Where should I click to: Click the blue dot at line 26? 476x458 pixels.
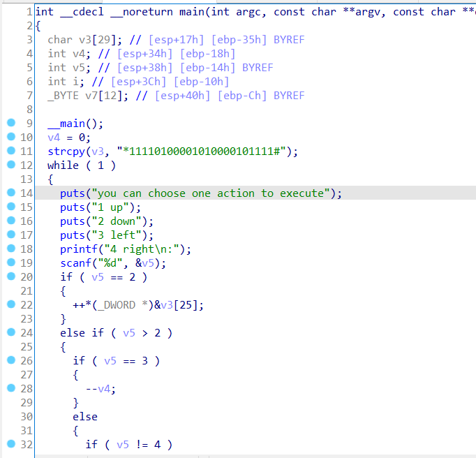click(x=10, y=360)
